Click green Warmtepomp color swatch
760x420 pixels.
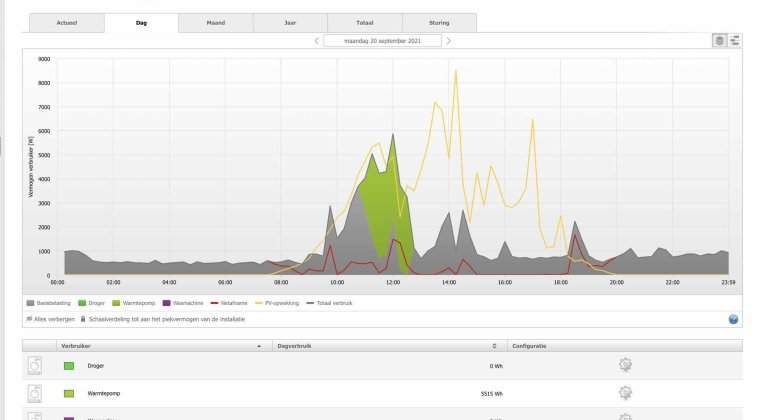[x=68, y=393]
